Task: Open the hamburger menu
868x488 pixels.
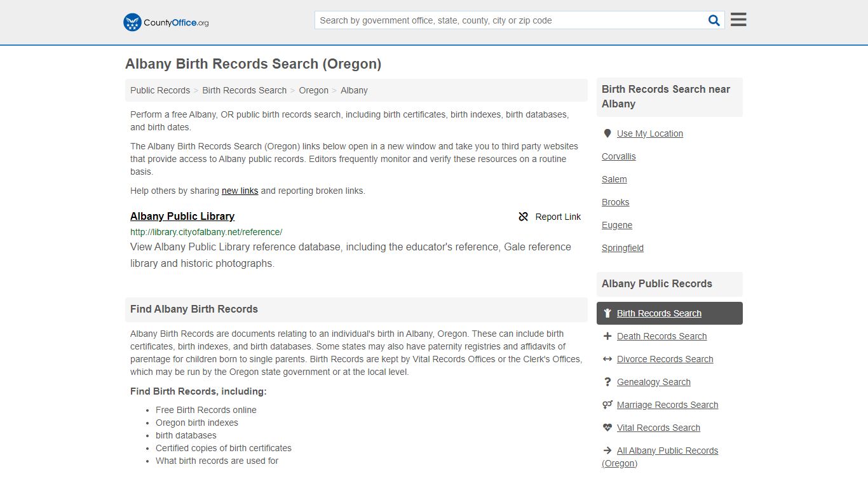Action: tap(738, 20)
